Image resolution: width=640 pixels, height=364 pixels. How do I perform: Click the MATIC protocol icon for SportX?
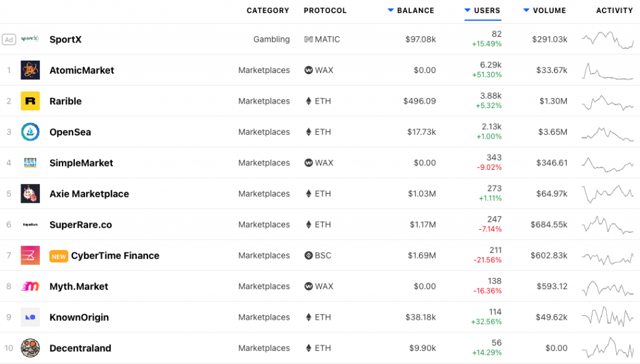click(309, 39)
